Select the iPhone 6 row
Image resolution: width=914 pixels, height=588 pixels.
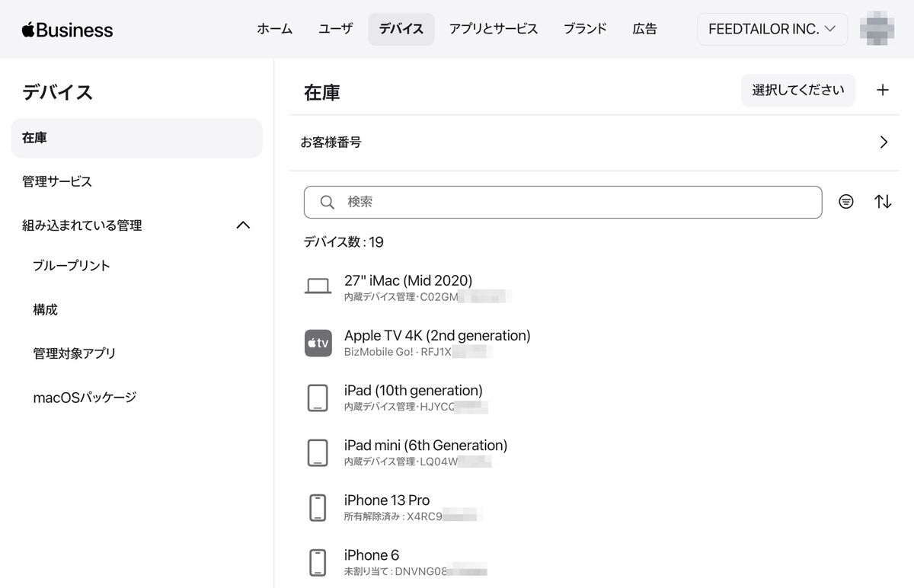[594, 562]
